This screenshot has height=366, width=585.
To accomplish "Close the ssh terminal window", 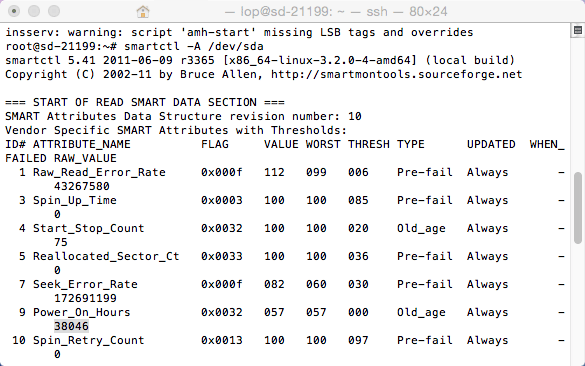I will coord(14,11).
